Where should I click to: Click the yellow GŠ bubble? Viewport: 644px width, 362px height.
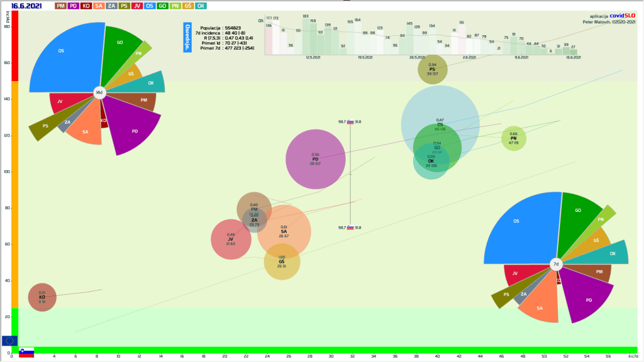point(282,261)
